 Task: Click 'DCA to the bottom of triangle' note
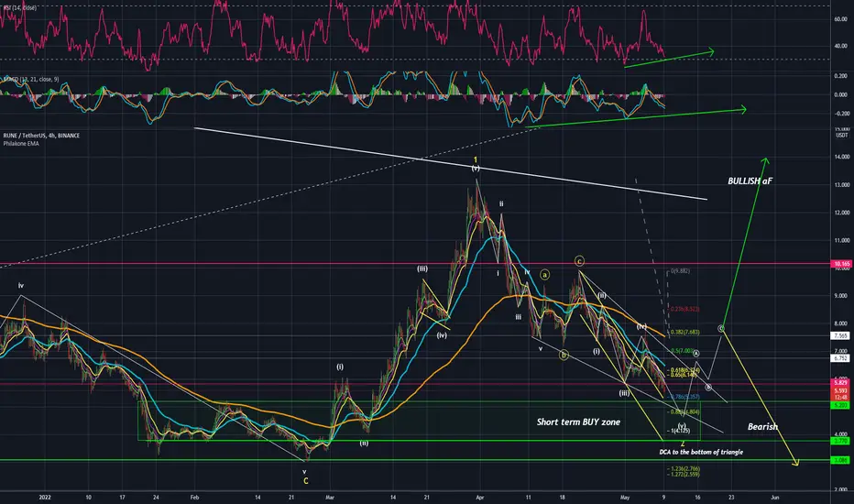(701, 452)
